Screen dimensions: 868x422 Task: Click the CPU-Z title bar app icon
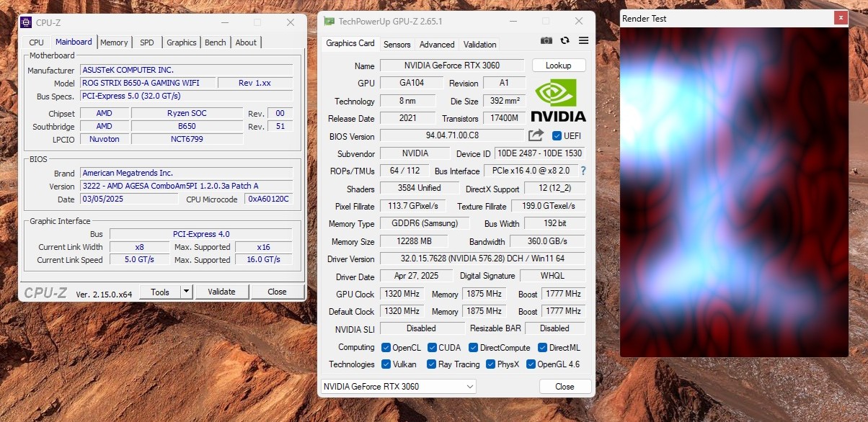click(x=26, y=22)
